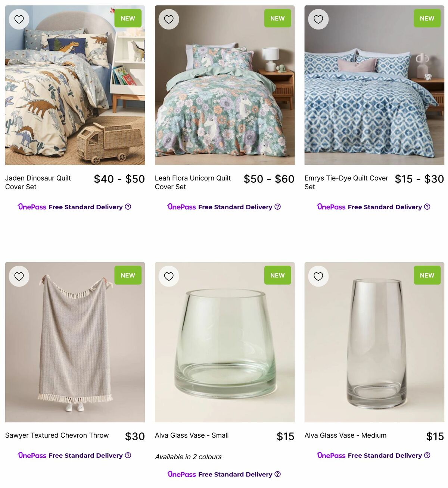448x488 pixels.
Task: Click the wishlist heart on Jaden Dinosaur Quilt Cover Set
Action: (x=19, y=19)
